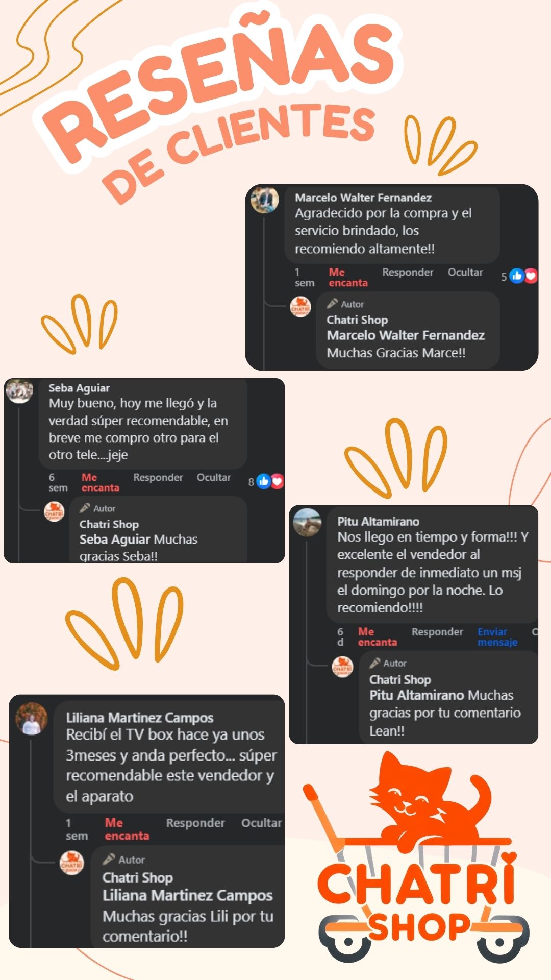Open Chatri Shop name in Seba's reply
This screenshot has width=551, height=980.
[x=109, y=524]
